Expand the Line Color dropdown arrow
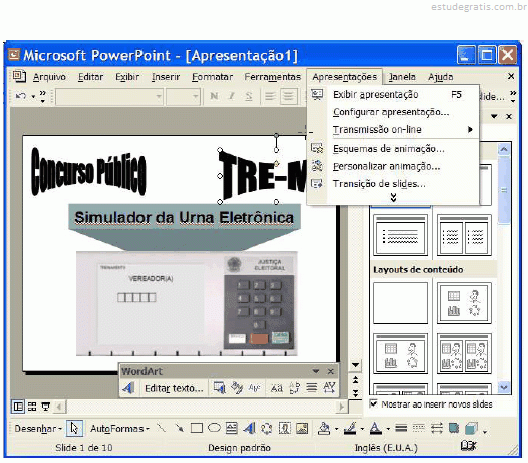 click(362, 429)
